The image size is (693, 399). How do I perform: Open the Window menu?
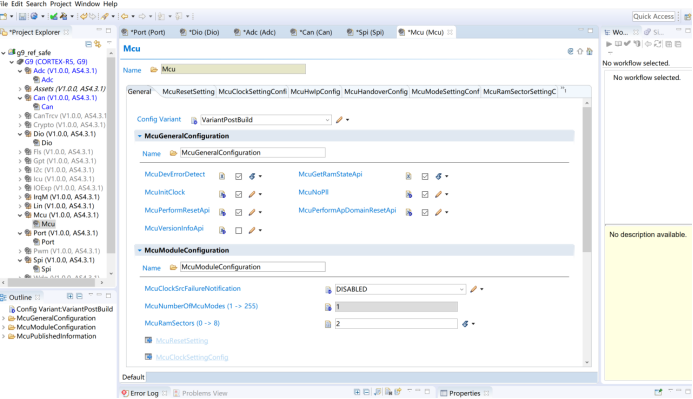(87, 4)
